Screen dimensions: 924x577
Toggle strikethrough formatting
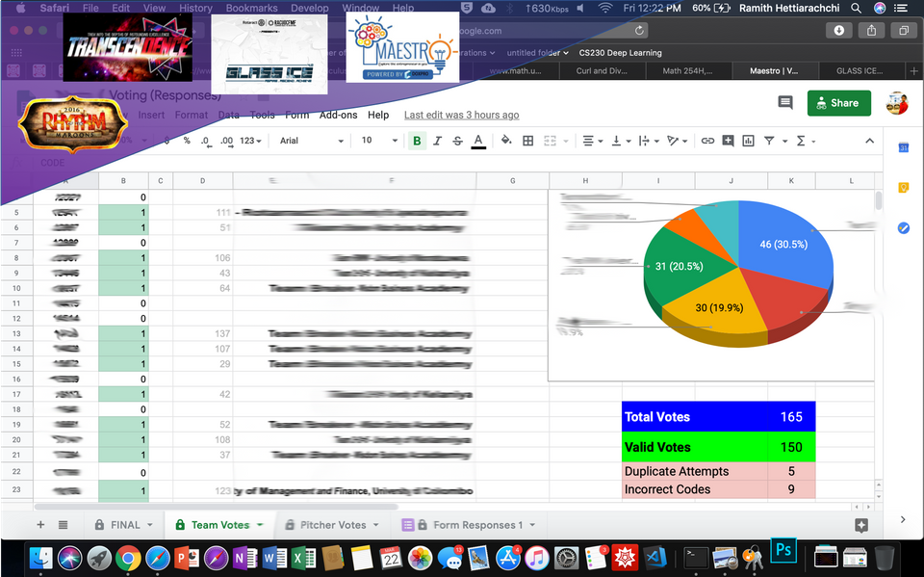[x=456, y=141]
